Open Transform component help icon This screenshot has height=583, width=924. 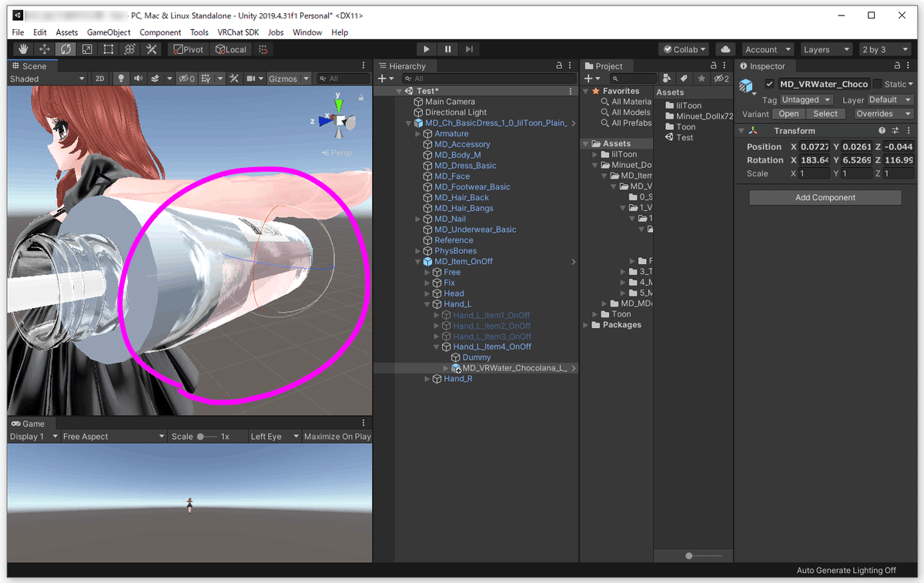(x=882, y=131)
